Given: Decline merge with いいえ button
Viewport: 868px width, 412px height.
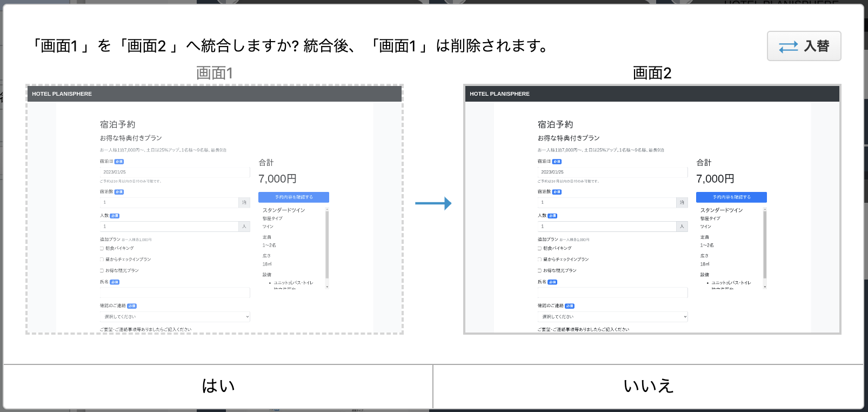Looking at the screenshot, I should tap(649, 386).
